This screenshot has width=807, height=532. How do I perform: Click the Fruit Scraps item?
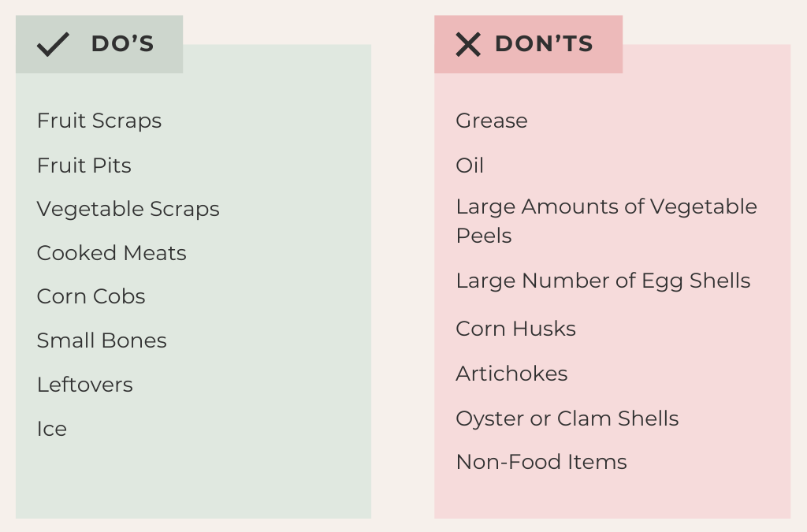click(99, 121)
